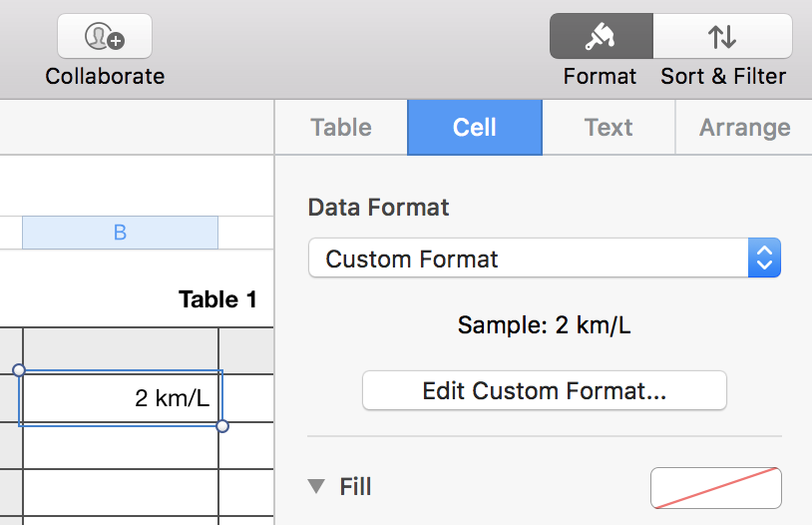Click the empty cell below 2 km/L
Viewport: 812px width, 525px height.
click(x=120, y=445)
